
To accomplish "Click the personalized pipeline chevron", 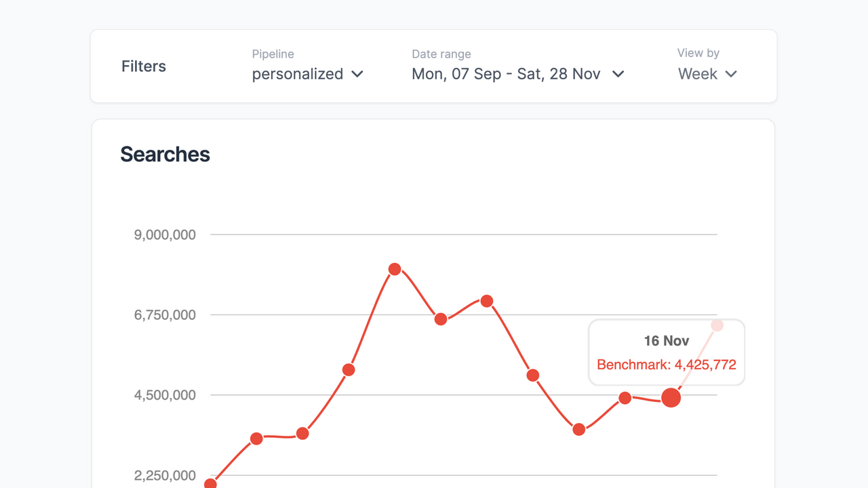I will [357, 75].
